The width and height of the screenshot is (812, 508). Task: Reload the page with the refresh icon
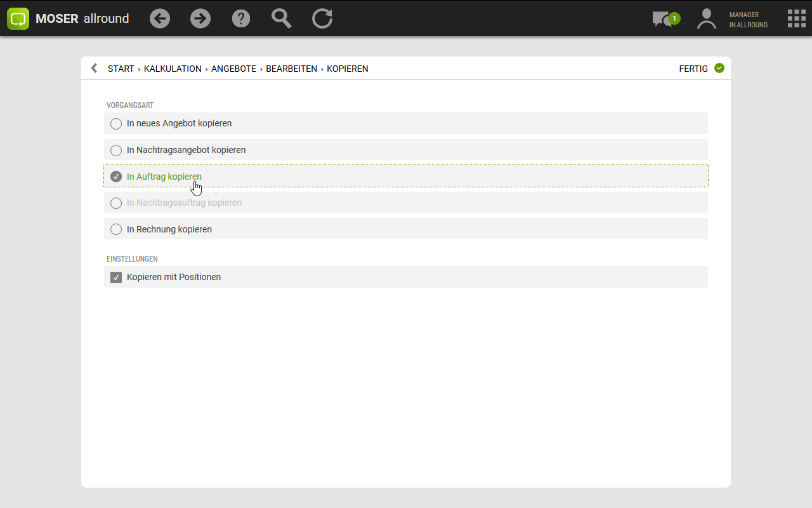click(x=322, y=18)
